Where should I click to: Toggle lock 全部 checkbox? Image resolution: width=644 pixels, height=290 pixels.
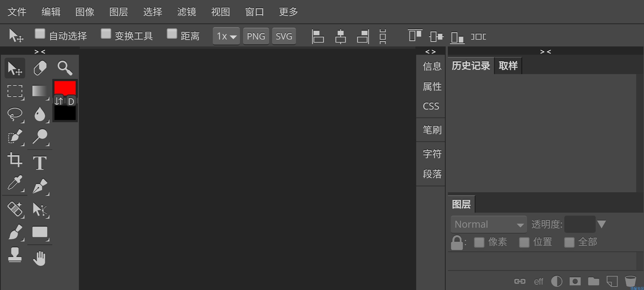(x=569, y=242)
